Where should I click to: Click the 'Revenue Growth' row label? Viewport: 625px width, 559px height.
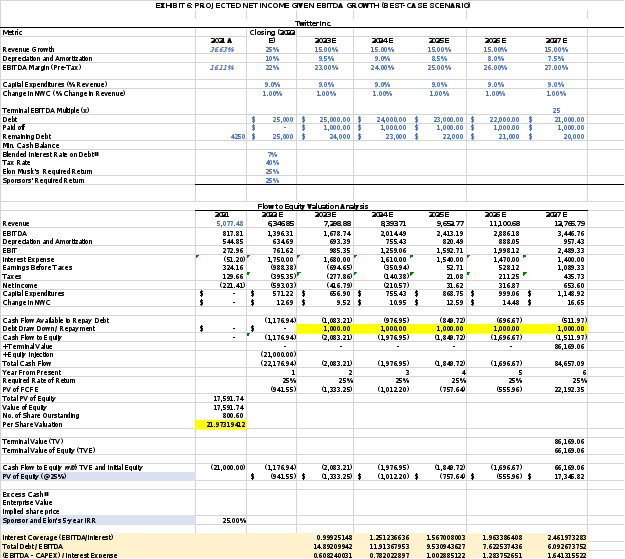[28, 49]
